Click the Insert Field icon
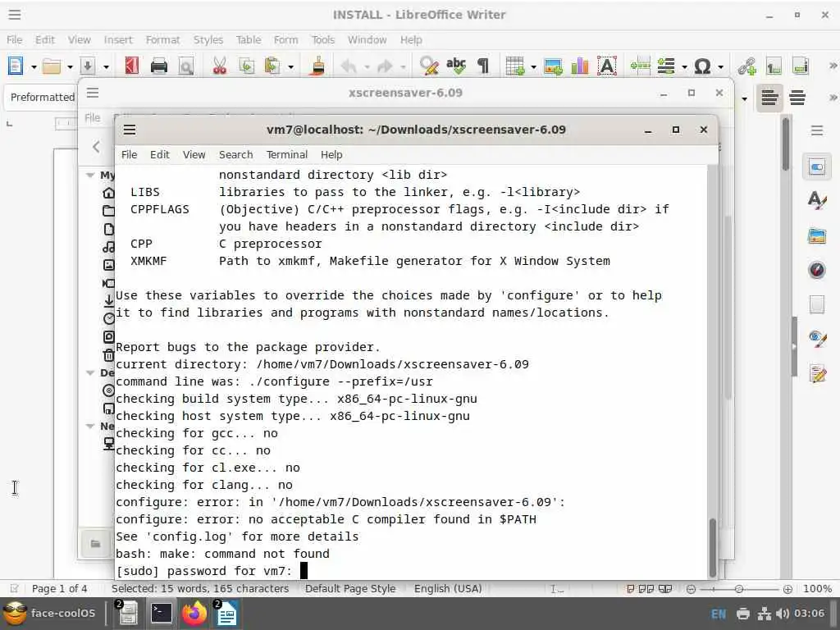 click(666, 66)
